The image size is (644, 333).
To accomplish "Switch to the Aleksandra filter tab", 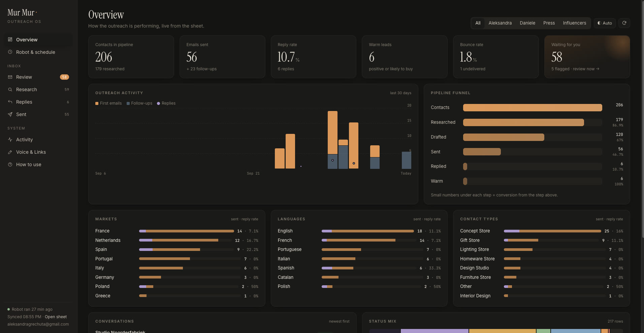I will [500, 23].
